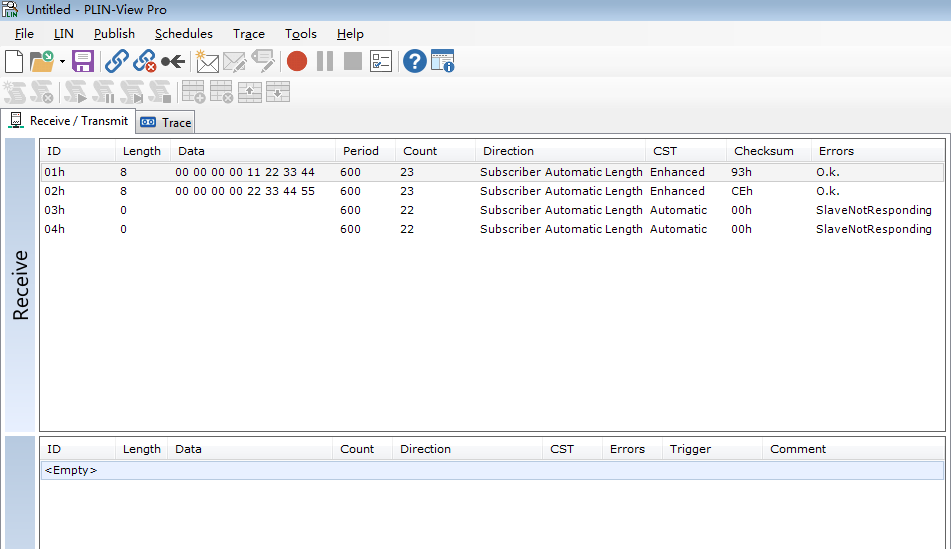
Task: Click the Disconnect icon with red X
Action: tap(145, 62)
